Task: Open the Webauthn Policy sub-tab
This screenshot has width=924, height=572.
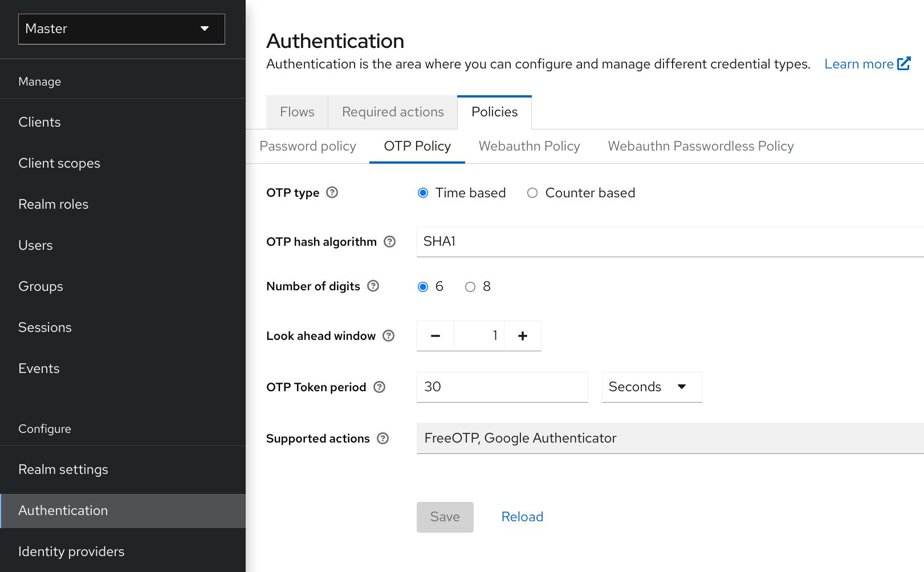Action: [529, 146]
